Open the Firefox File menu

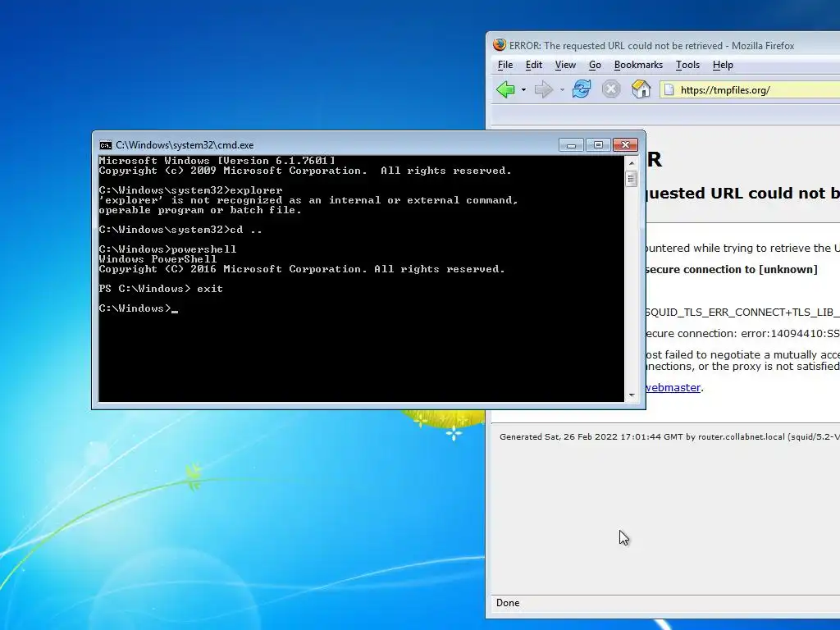[x=505, y=65]
